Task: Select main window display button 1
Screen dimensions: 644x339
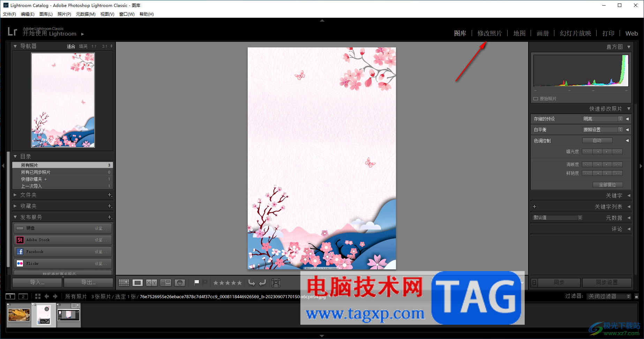Action: 10,296
